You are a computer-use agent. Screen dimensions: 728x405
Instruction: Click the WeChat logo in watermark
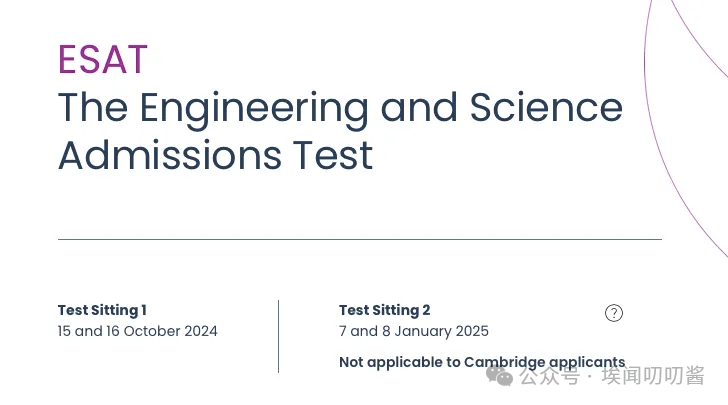(x=500, y=376)
